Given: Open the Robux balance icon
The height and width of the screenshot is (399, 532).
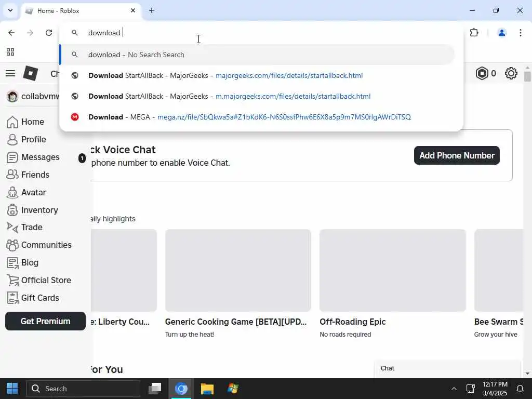Looking at the screenshot, I should 482,73.
